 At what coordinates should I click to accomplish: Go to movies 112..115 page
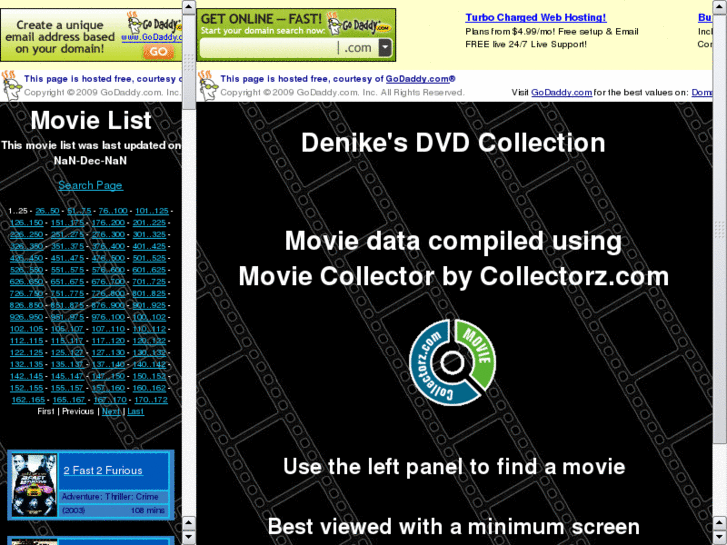[26, 341]
